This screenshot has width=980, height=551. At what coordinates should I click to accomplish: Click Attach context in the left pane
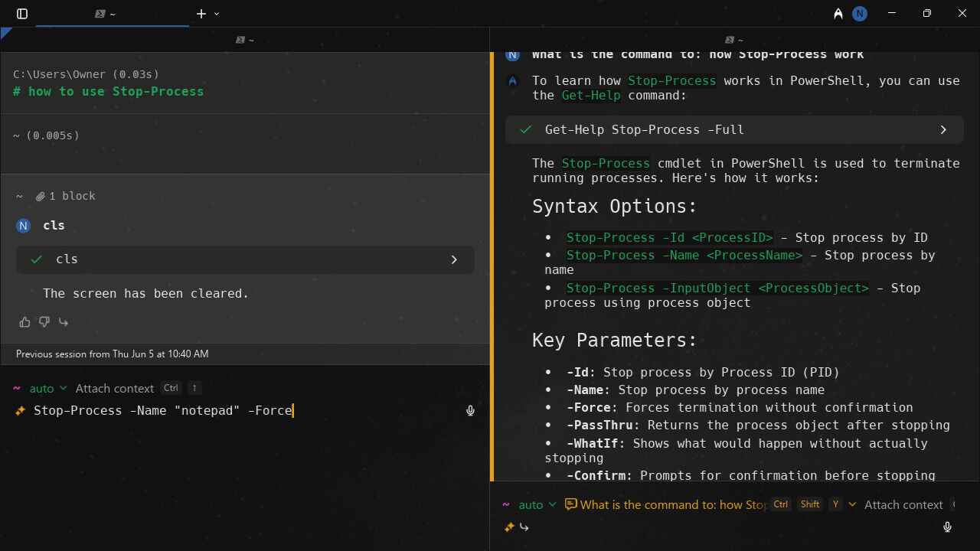coord(115,389)
